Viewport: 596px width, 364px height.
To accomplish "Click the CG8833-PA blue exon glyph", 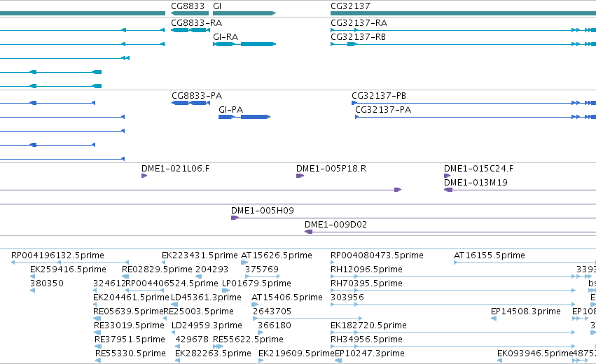I will (x=190, y=103).
